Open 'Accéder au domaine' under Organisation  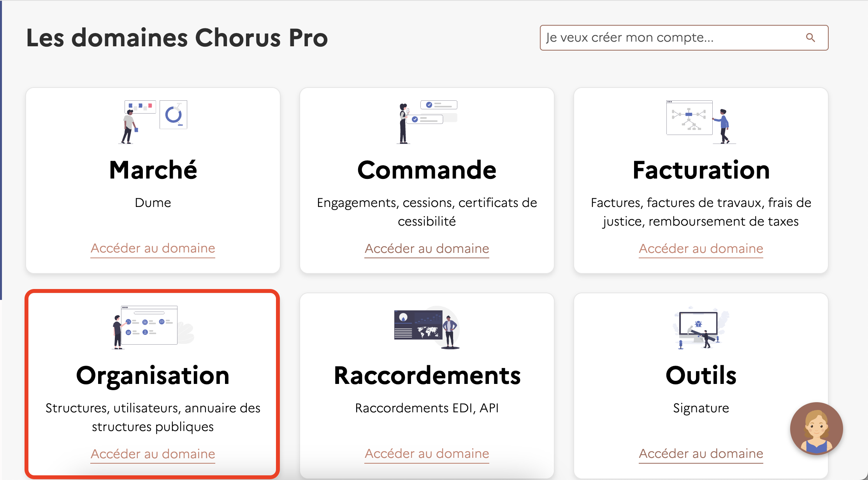pos(153,454)
